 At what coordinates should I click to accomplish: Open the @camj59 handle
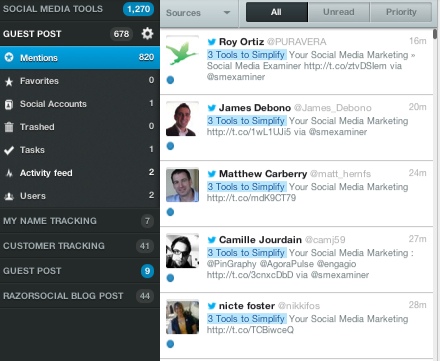325,240
